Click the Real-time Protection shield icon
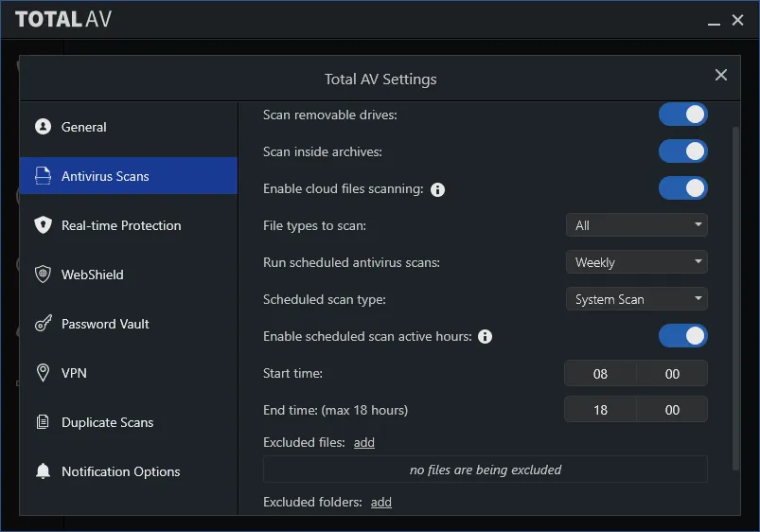Image resolution: width=760 pixels, height=532 pixels. pyautogui.click(x=43, y=225)
